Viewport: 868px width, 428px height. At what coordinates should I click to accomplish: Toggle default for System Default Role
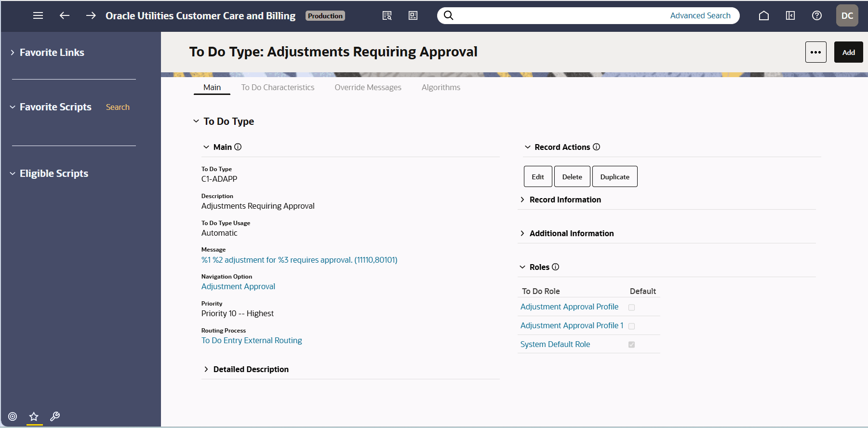click(631, 345)
